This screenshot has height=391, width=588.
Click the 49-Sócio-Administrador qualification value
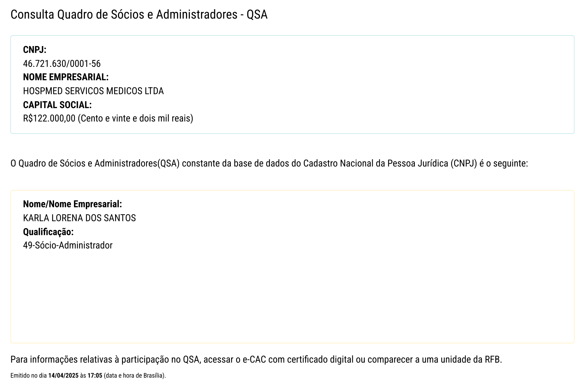(x=68, y=246)
